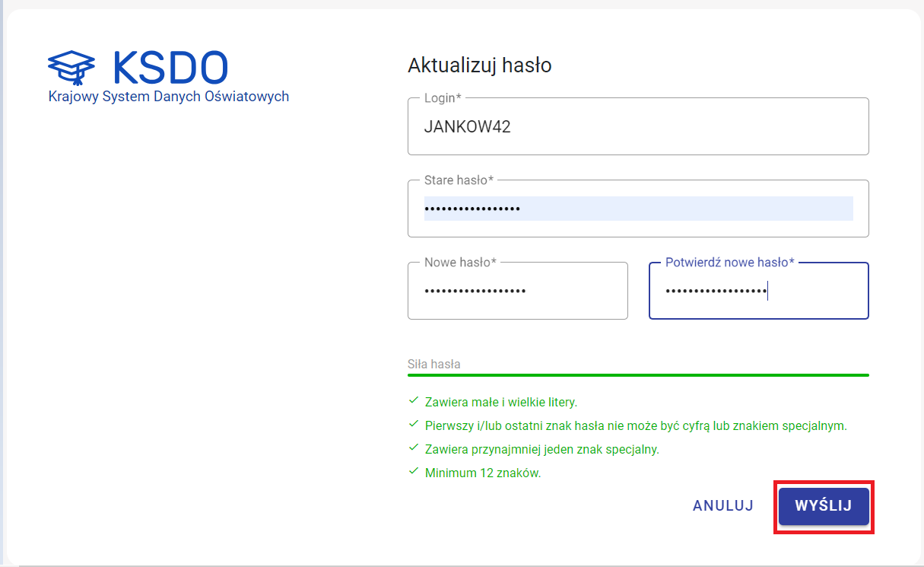Click the green checkmark beside 'Zawiera małe i wielkie litery'
The width and height of the screenshot is (924, 567).
click(x=414, y=400)
